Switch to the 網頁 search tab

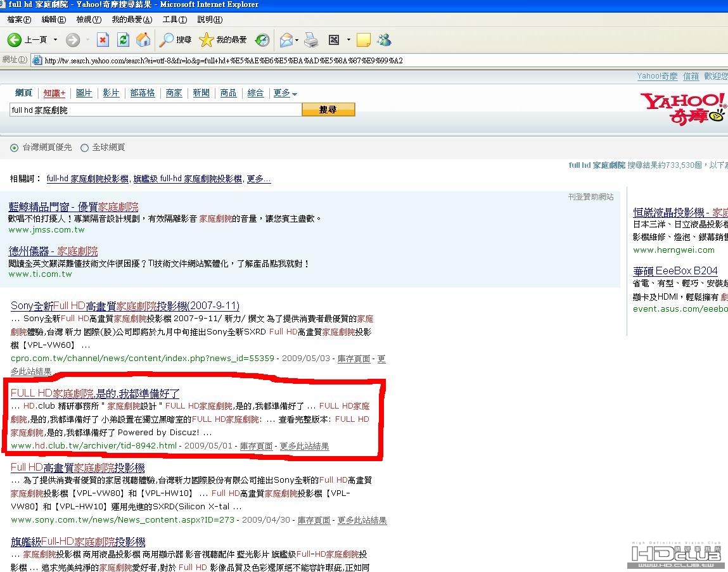point(23,93)
